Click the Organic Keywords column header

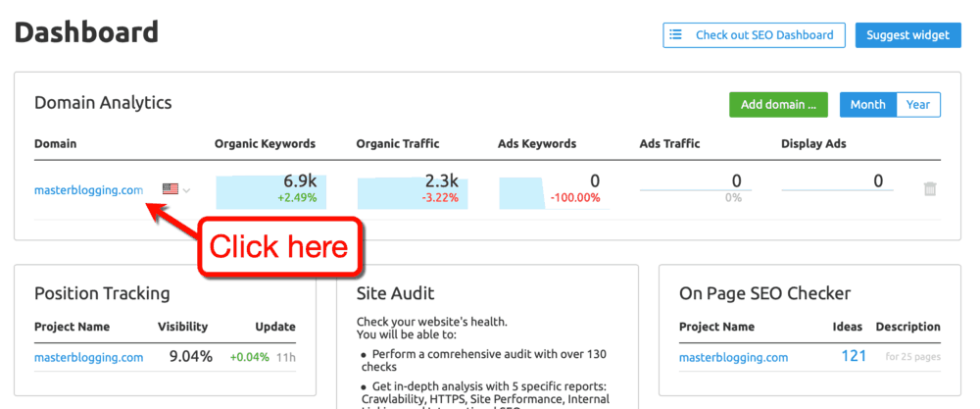point(265,144)
